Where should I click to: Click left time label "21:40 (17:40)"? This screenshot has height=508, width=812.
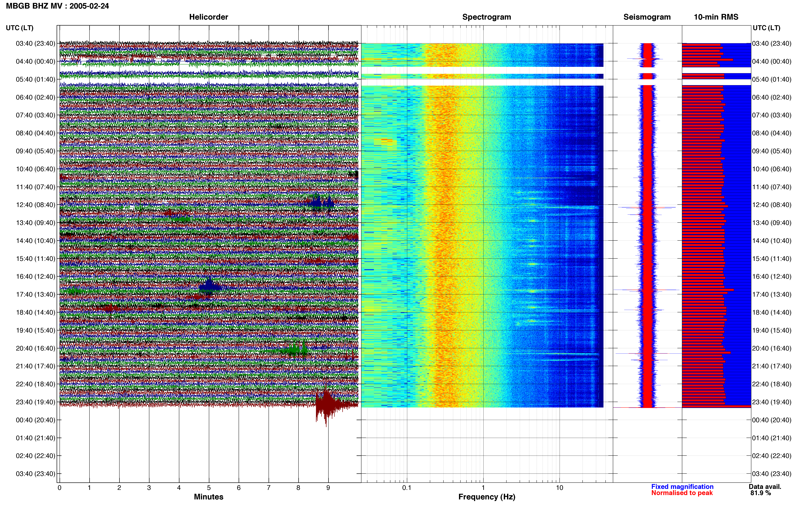point(36,366)
